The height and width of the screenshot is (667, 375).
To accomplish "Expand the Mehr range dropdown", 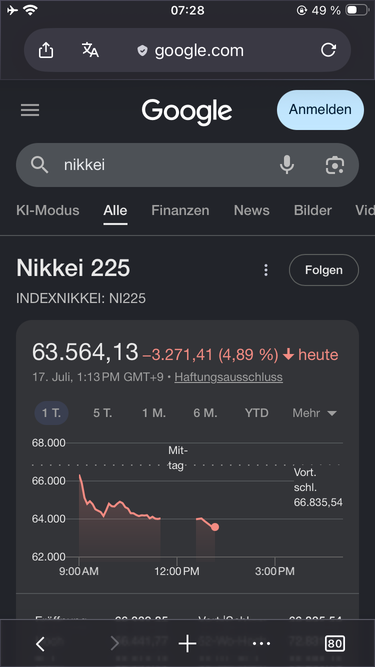I will [315, 413].
